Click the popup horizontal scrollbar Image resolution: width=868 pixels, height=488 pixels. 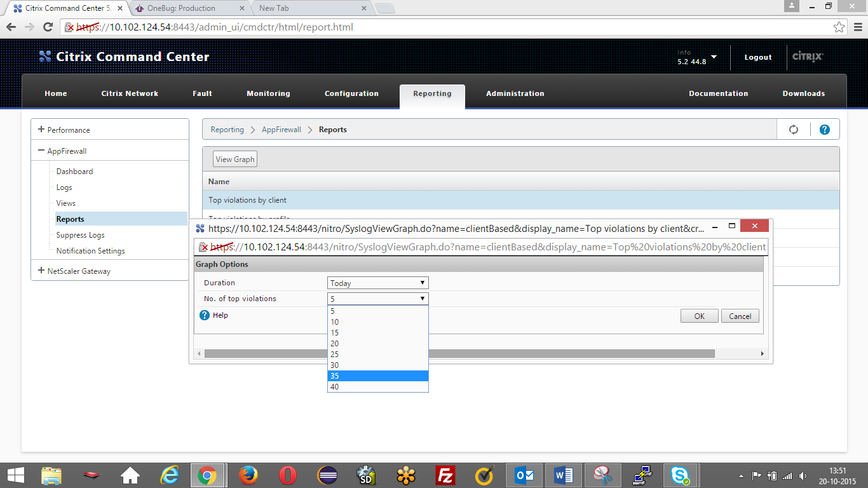459,353
